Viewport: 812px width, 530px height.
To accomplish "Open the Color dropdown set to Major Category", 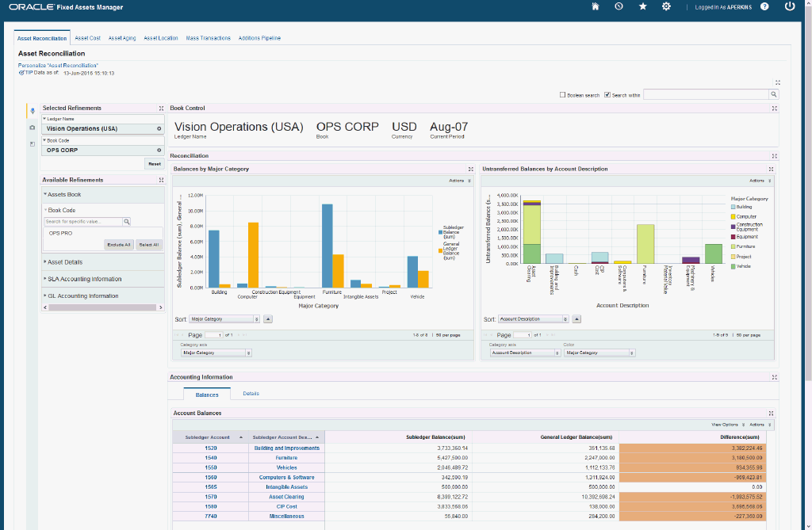I will (x=599, y=353).
